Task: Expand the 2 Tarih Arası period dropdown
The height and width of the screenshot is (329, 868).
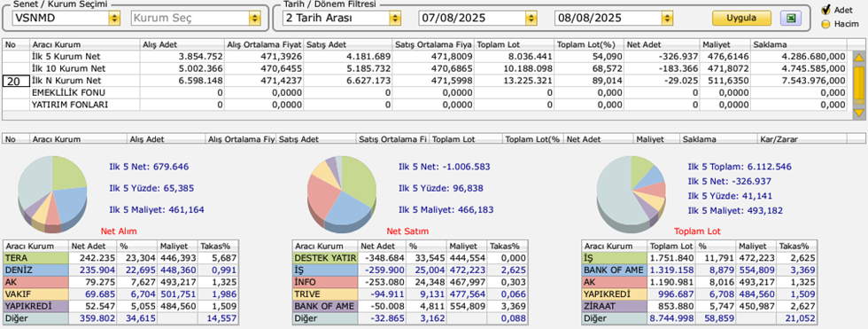Action: tap(395, 19)
